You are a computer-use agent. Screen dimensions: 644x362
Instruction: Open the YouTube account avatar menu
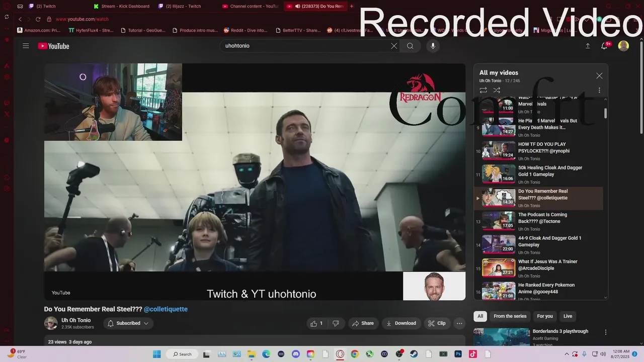[x=623, y=46]
